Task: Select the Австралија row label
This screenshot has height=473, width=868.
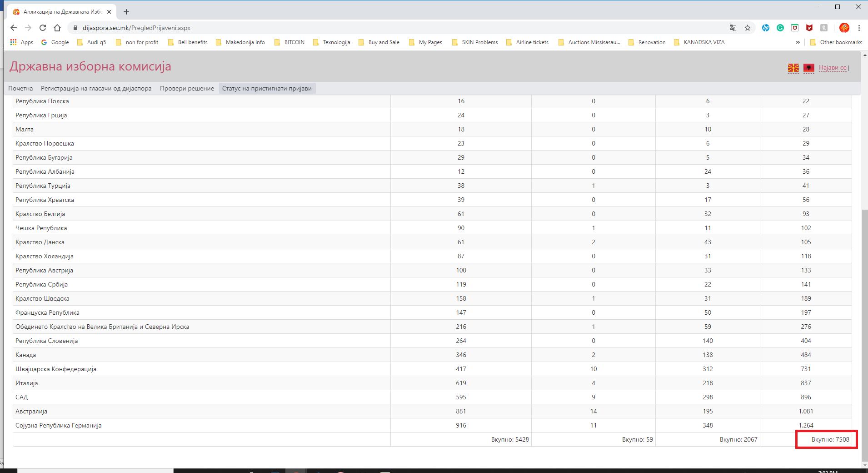Action: tap(31, 411)
